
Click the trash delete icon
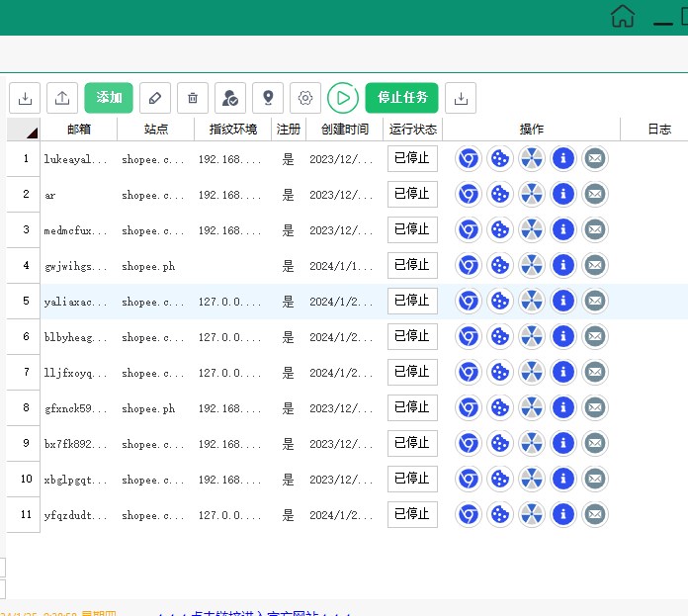pos(193,98)
